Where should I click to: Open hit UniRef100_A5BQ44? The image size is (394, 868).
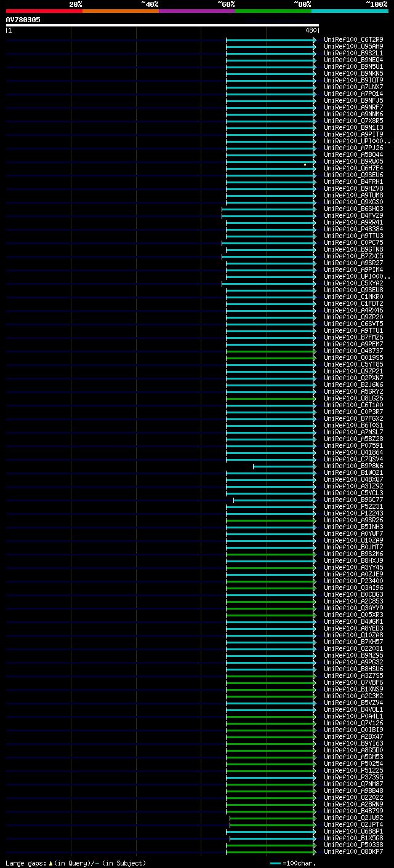click(353, 154)
